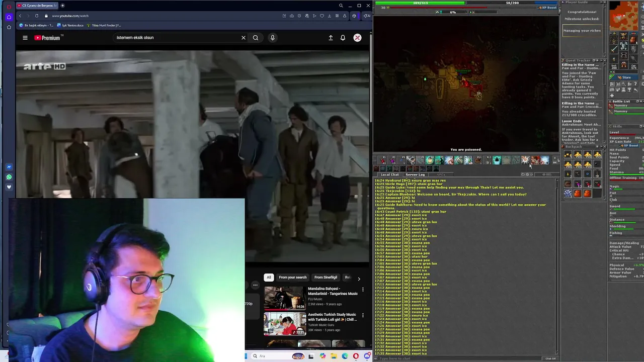Click first gold coin stack in Backpack
644x362 pixels.
click(568, 155)
